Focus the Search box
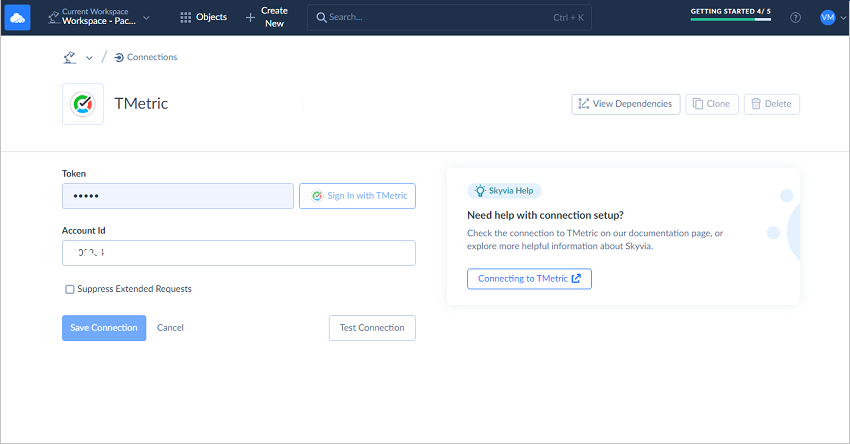The image size is (850, 444). pyautogui.click(x=449, y=17)
